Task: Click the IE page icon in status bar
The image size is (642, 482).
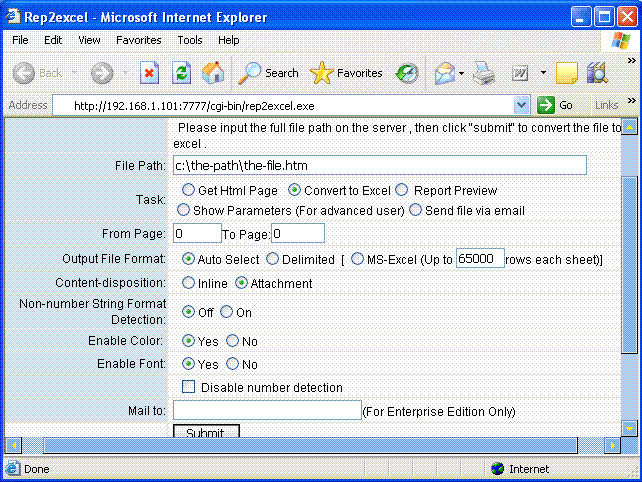Action: [x=12, y=468]
